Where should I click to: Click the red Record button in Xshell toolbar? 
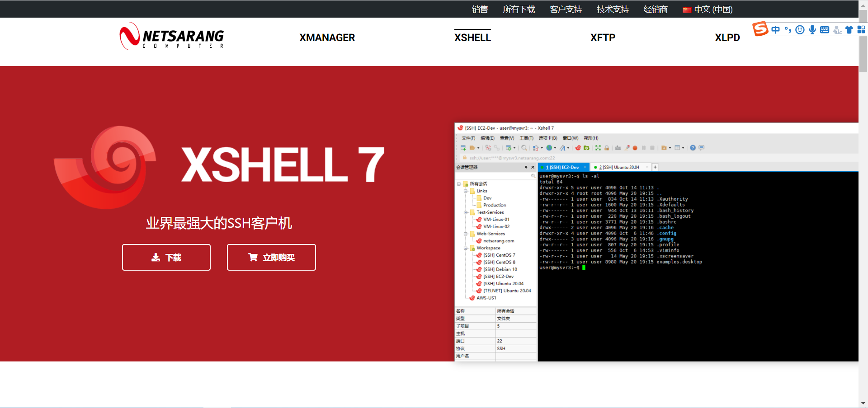[x=635, y=148]
